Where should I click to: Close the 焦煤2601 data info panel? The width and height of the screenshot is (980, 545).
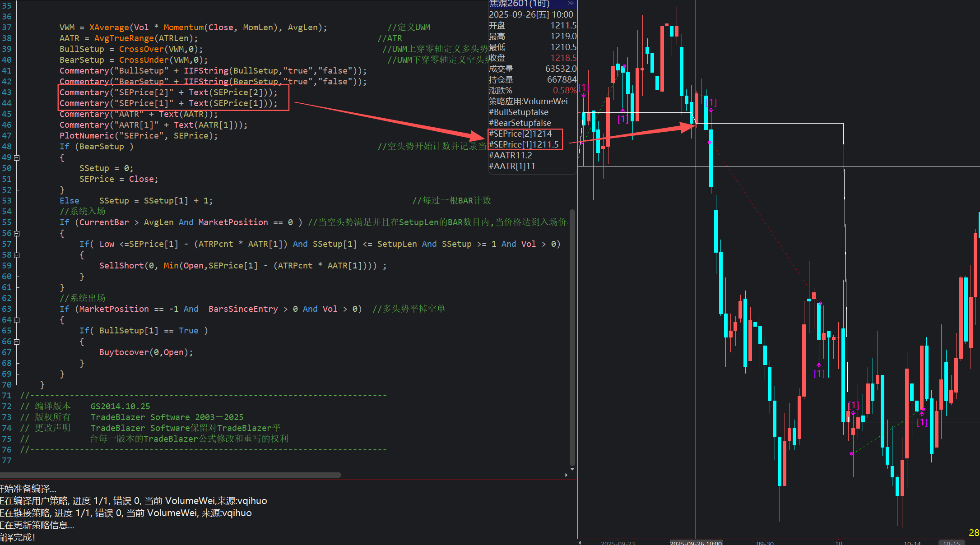571,3
